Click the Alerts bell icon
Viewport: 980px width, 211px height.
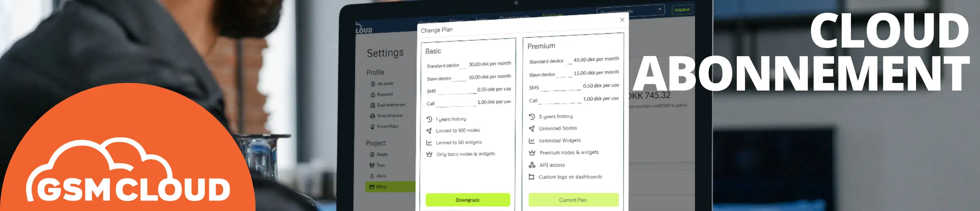click(372, 176)
